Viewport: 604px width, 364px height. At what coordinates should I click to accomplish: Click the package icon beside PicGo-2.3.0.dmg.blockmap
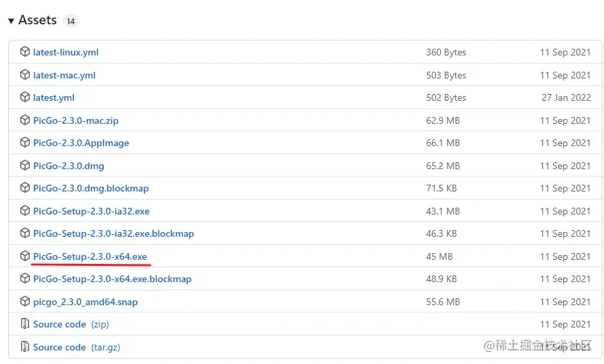(x=24, y=188)
